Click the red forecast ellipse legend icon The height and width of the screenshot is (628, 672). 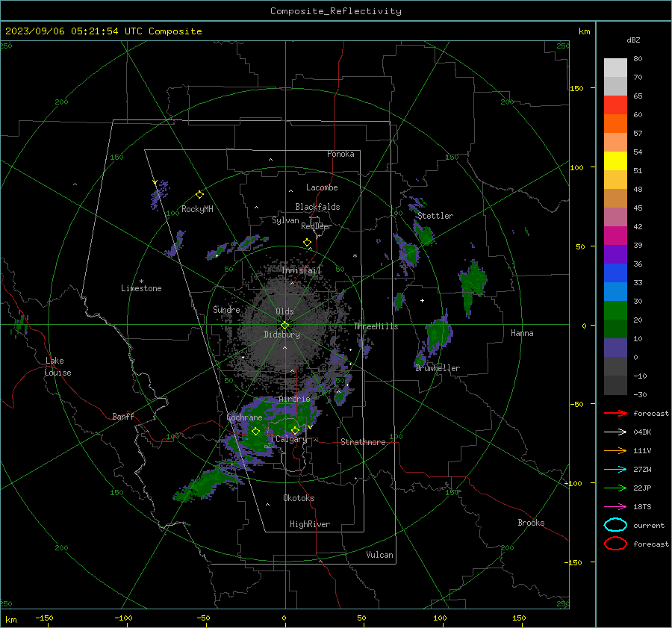click(x=615, y=544)
